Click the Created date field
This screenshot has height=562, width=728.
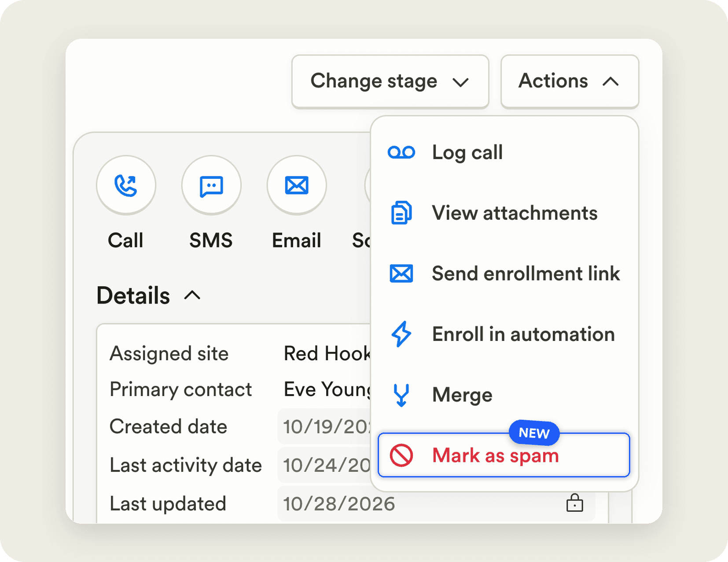[x=324, y=426]
